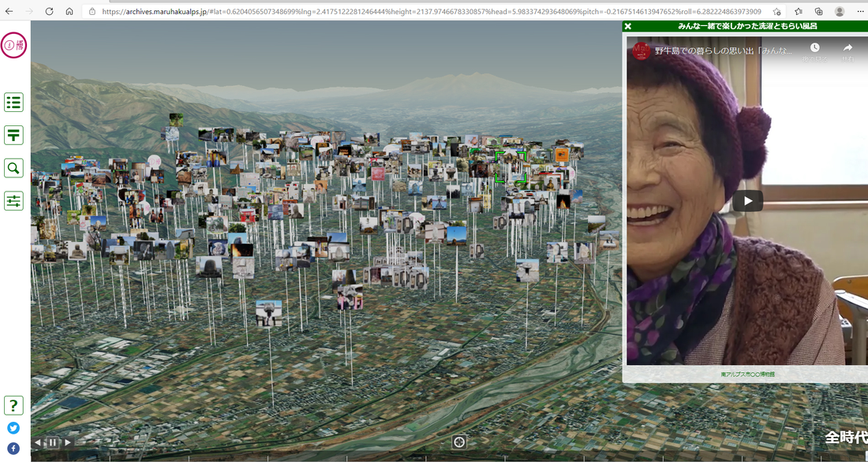The height and width of the screenshot is (462, 868).
Task: Close the green-titled video info panel
Action: point(628,26)
